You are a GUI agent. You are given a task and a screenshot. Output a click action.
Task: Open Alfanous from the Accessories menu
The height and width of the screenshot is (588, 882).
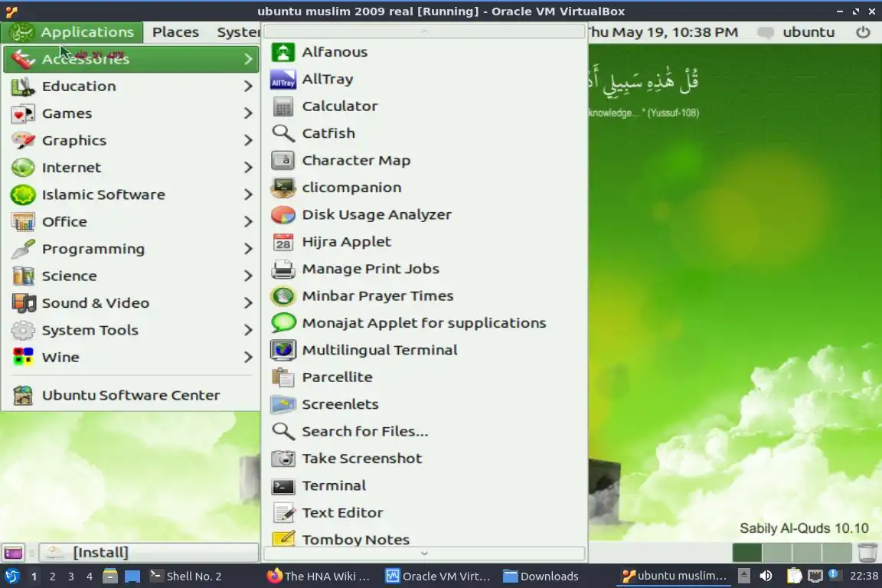click(x=424, y=52)
